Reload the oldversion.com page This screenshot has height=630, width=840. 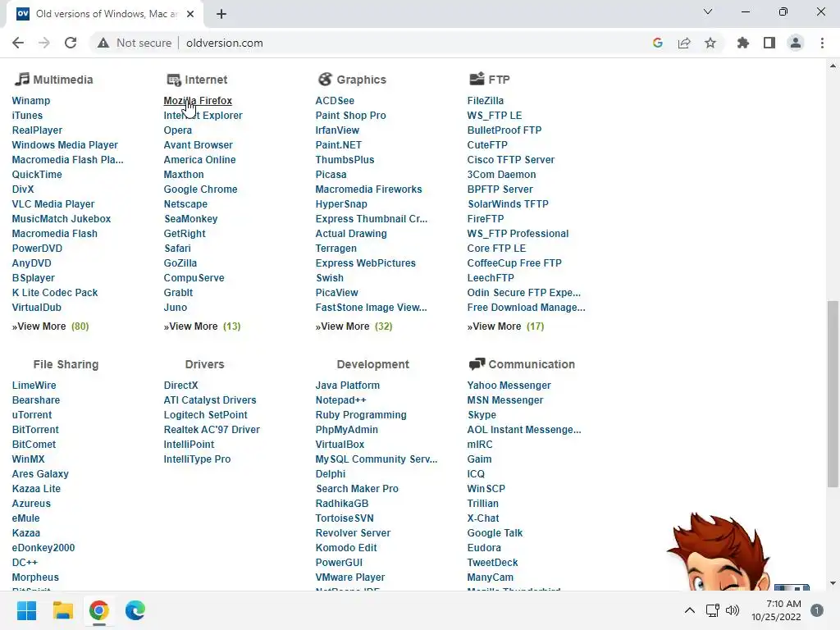coord(71,43)
